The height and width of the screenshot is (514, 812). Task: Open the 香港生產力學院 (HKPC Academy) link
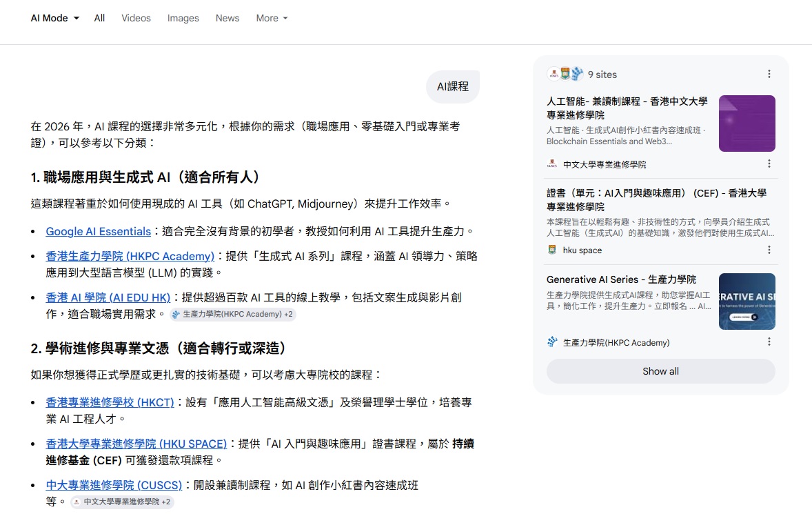(130, 256)
